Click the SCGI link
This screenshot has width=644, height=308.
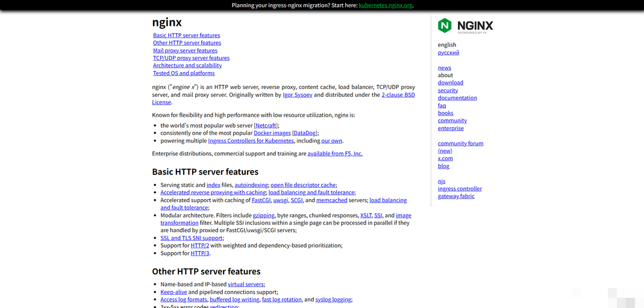[x=296, y=200]
